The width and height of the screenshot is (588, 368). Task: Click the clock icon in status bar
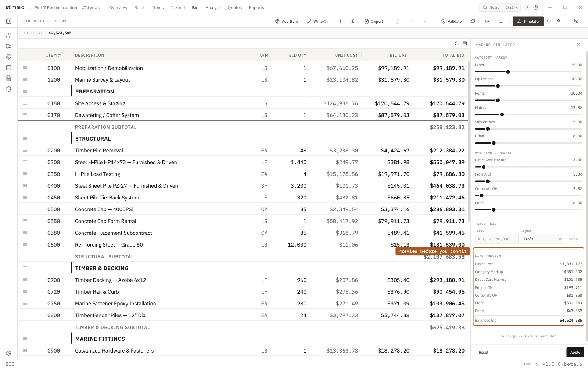[x=537, y=364]
